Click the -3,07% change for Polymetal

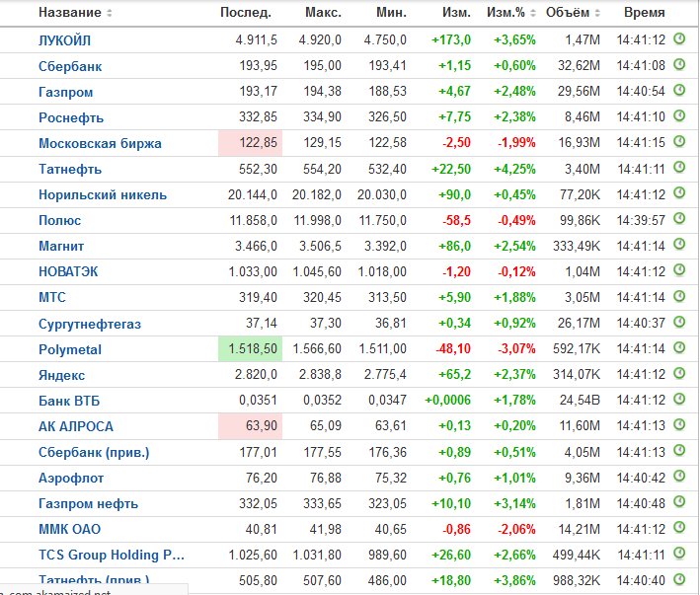pos(516,348)
